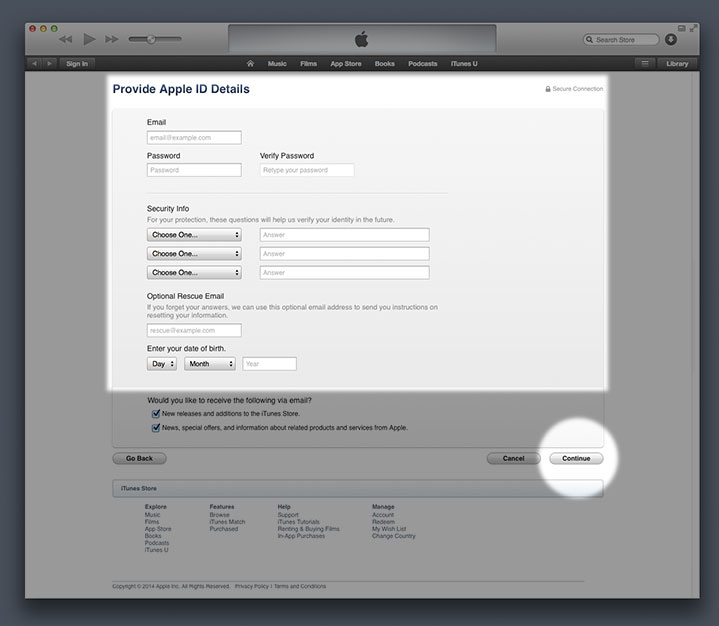The width and height of the screenshot is (719, 626).
Task: Go forward with the right arrow button
Action: (x=49, y=63)
